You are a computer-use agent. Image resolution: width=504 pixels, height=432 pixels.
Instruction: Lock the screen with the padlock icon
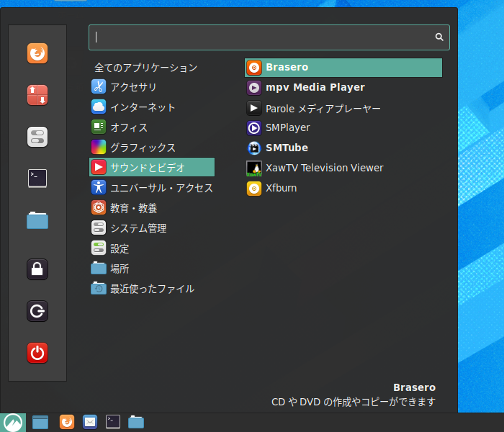[37, 269]
